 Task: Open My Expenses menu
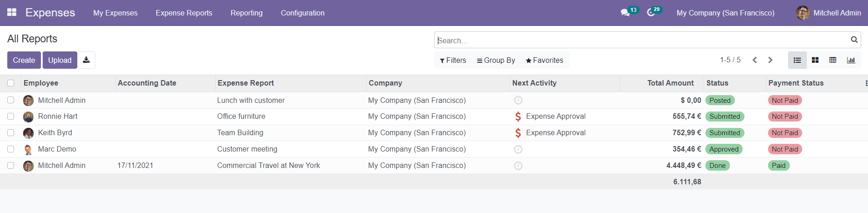115,13
